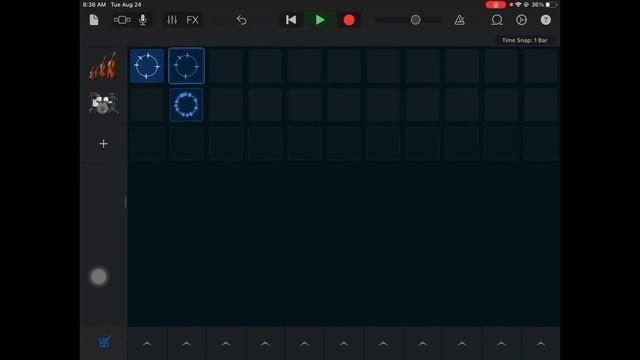
Task: Select the Drums track icon
Action: (x=103, y=103)
